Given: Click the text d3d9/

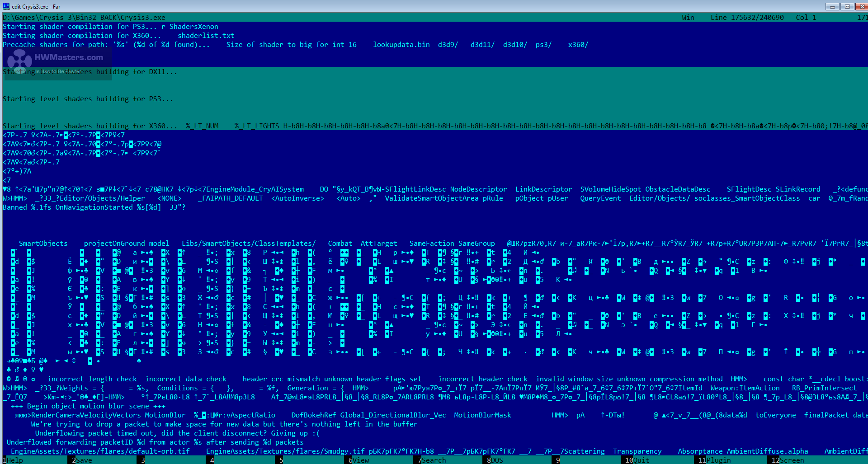Looking at the screenshot, I should (x=448, y=45).
